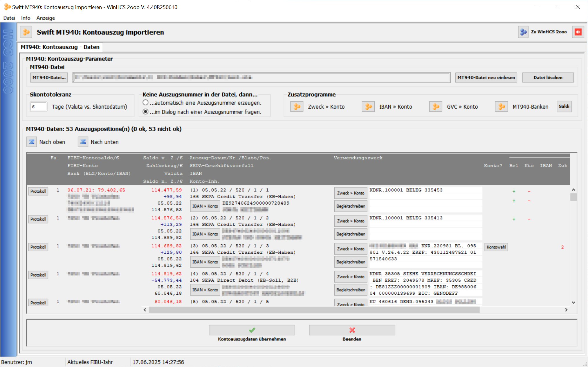
Task: Click red X Beenden button
Action: 352,330
